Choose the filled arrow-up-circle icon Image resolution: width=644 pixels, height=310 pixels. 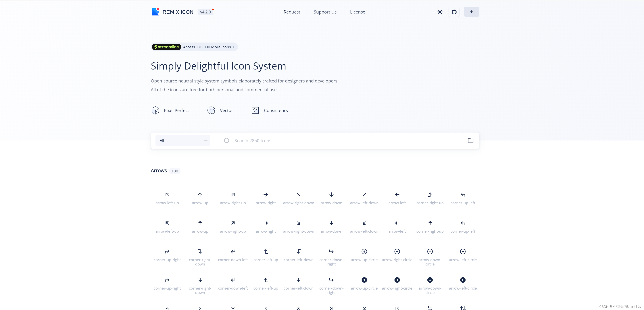[x=364, y=280]
